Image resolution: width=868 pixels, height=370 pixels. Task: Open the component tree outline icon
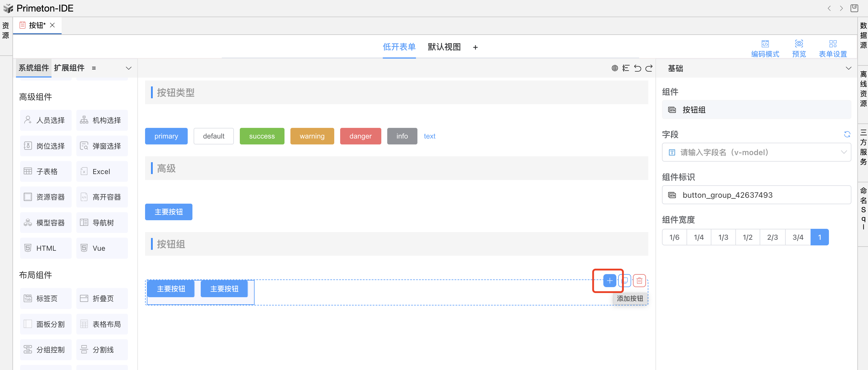click(626, 68)
